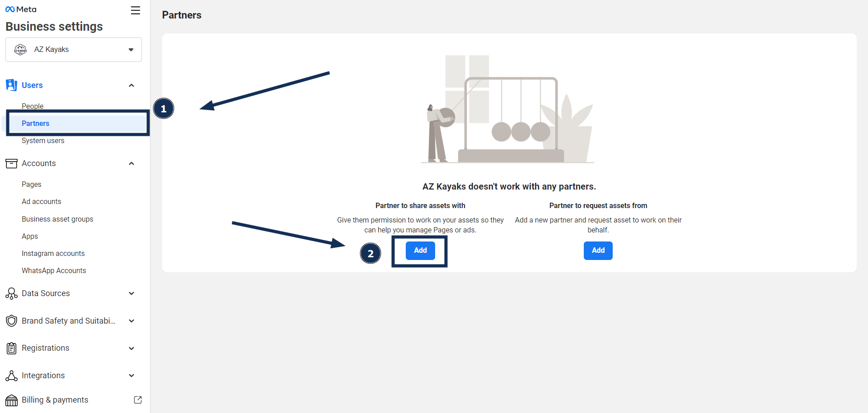Click the Users heading label
This screenshot has height=413, width=868.
32,85
